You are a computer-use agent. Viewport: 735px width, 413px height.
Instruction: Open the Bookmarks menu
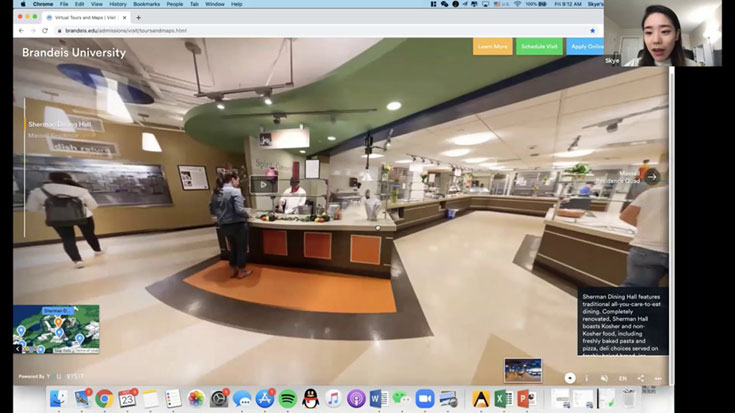pyautogui.click(x=146, y=4)
